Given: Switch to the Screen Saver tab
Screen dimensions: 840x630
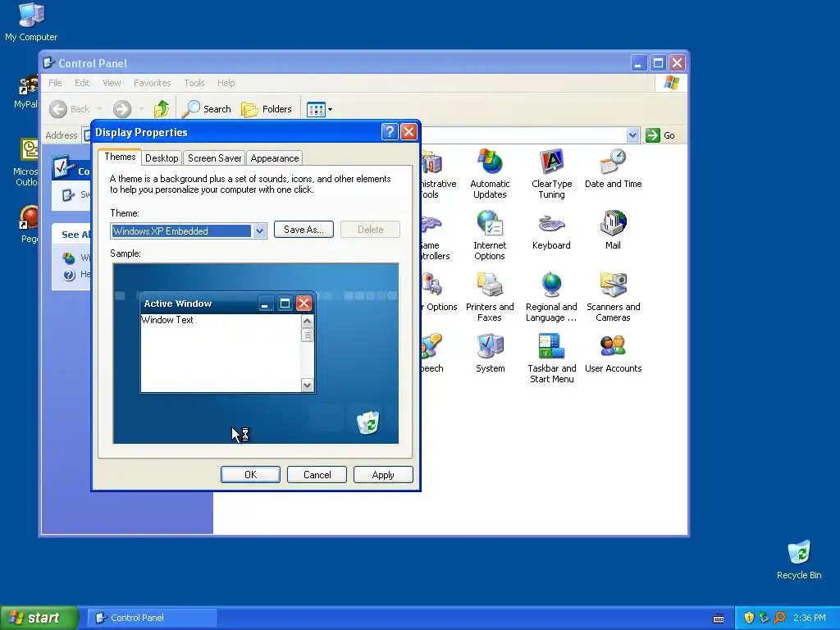Looking at the screenshot, I should (214, 158).
